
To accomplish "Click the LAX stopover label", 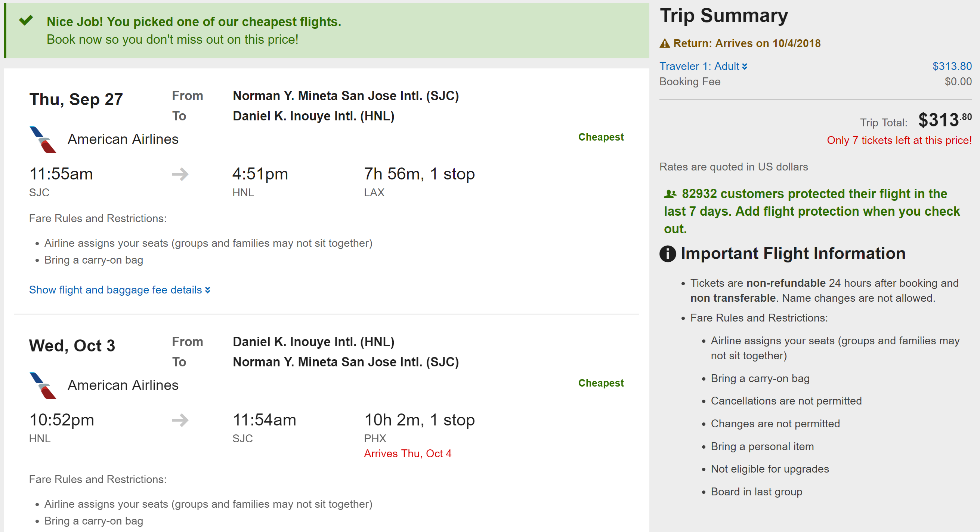I will point(374,193).
